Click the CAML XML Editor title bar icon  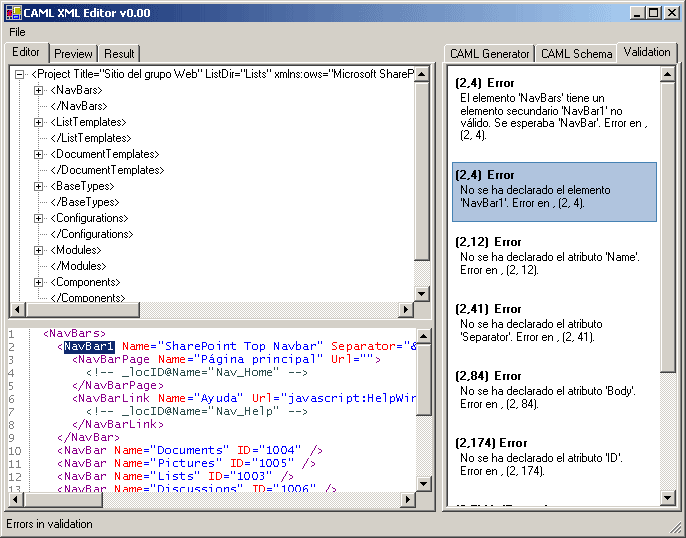pyautogui.click(x=13, y=13)
